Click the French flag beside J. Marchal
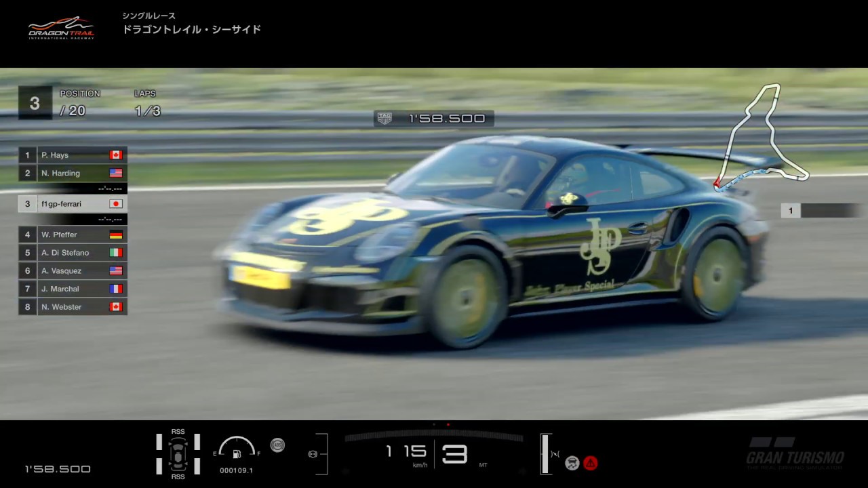The image size is (868, 488). pos(116,289)
